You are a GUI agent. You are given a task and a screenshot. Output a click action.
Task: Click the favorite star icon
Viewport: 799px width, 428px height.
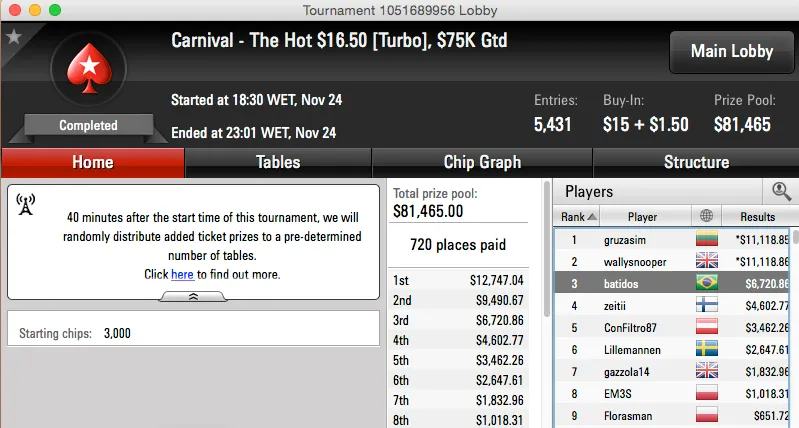(x=14, y=37)
